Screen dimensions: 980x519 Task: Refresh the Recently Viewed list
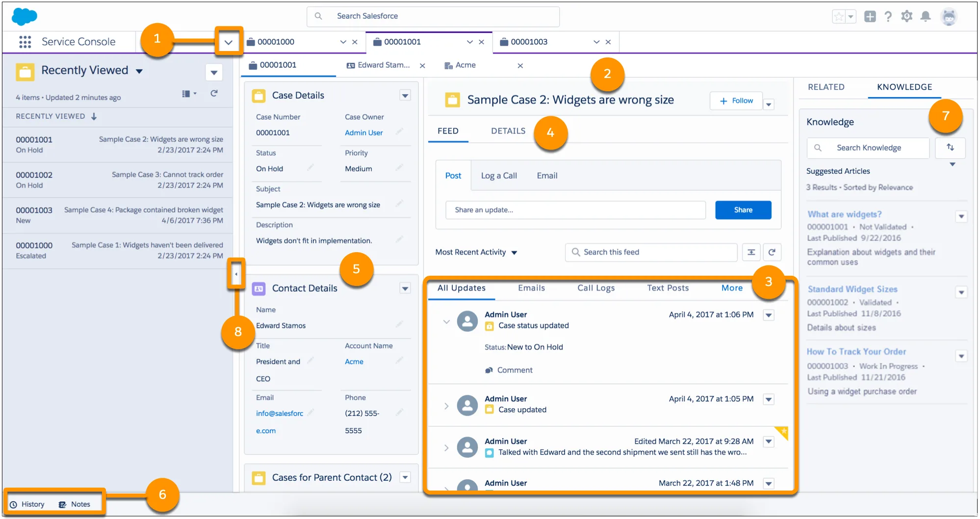coord(214,93)
